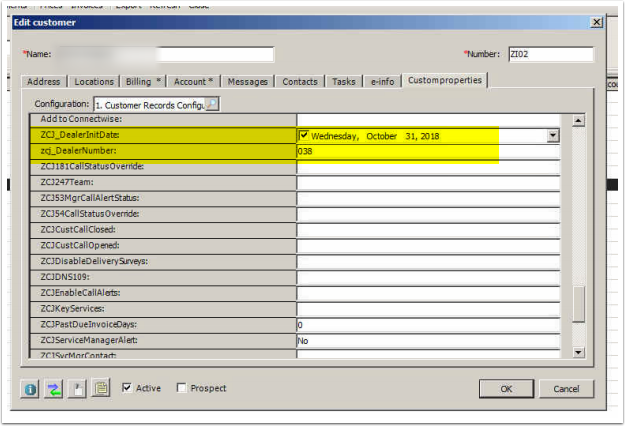Switch to the Address tab
This screenshot has width=625, height=426.
coord(43,82)
